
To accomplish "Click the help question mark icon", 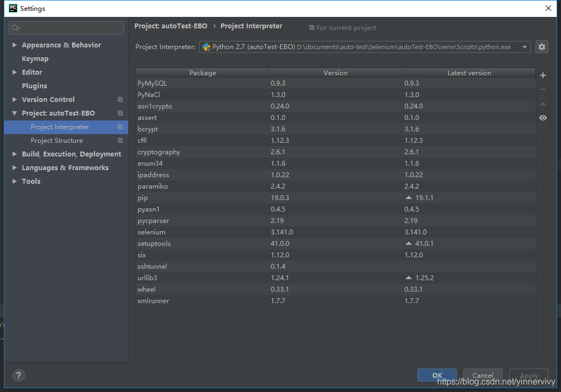I will pos(19,375).
